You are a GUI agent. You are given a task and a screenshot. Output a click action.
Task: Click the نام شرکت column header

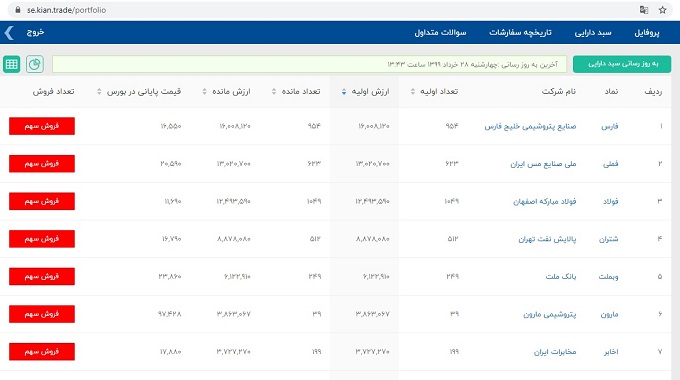[x=559, y=92]
